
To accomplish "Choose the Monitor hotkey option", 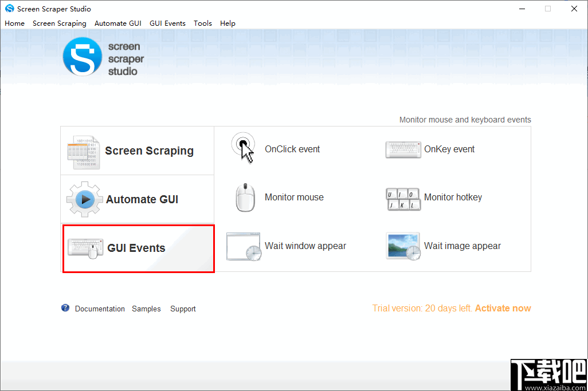I will pyautogui.click(x=453, y=198).
